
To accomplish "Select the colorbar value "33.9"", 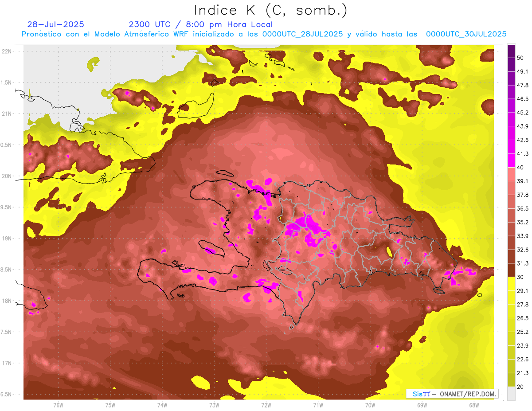I will 522,236.
